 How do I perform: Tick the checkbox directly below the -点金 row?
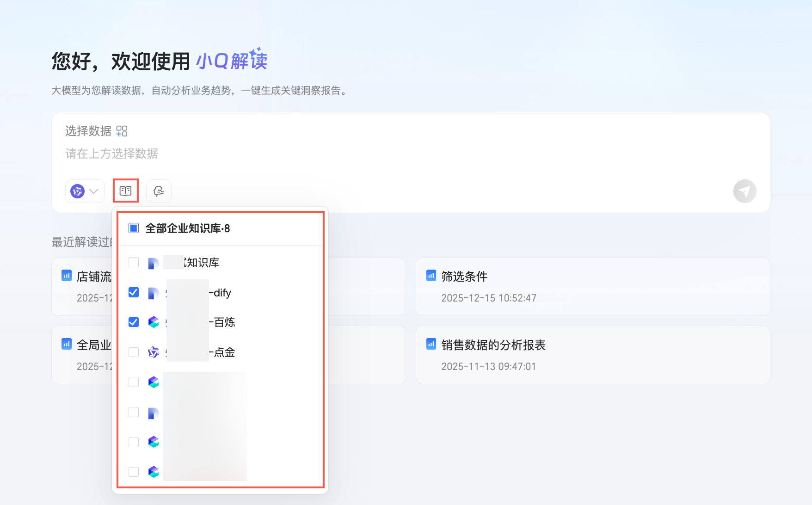coord(134,382)
